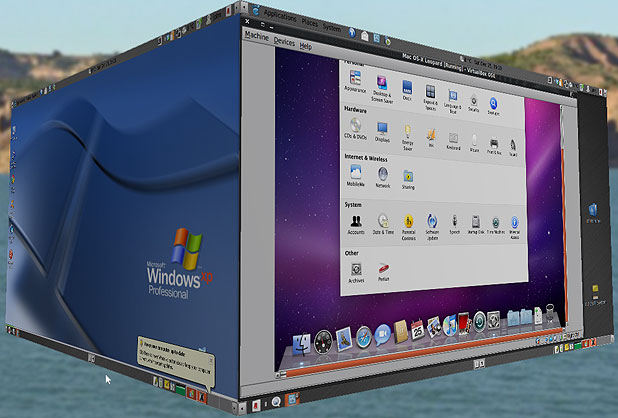Open Photo Booth in the Mac dock
The image size is (618, 418).
coord(464,323)
